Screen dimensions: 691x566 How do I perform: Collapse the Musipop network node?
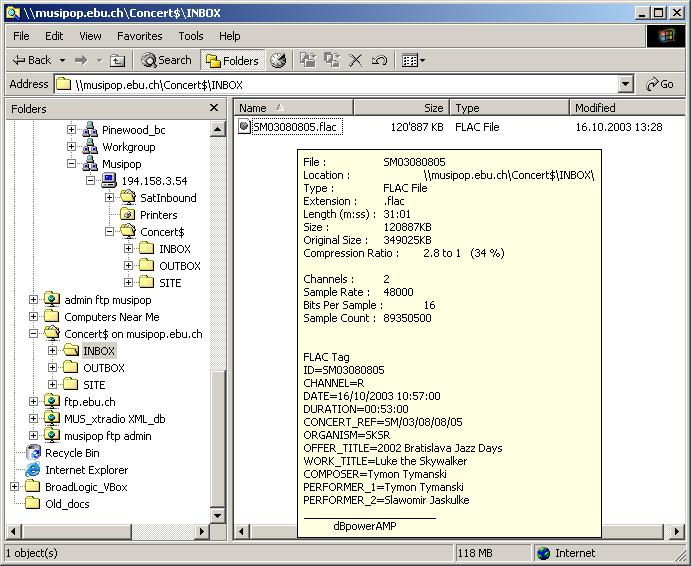pos(72,164)
